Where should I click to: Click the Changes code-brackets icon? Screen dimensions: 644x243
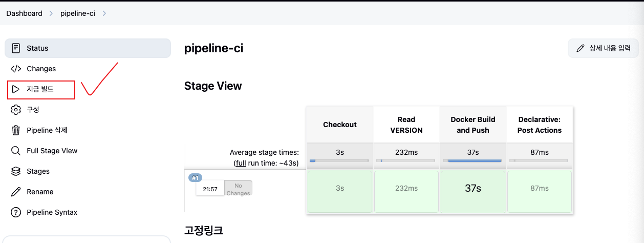point(16,69)
